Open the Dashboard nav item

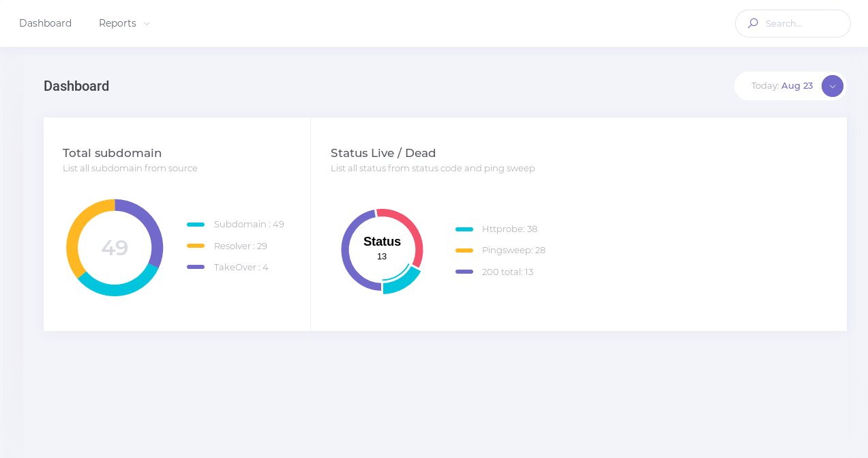(45, 23)
